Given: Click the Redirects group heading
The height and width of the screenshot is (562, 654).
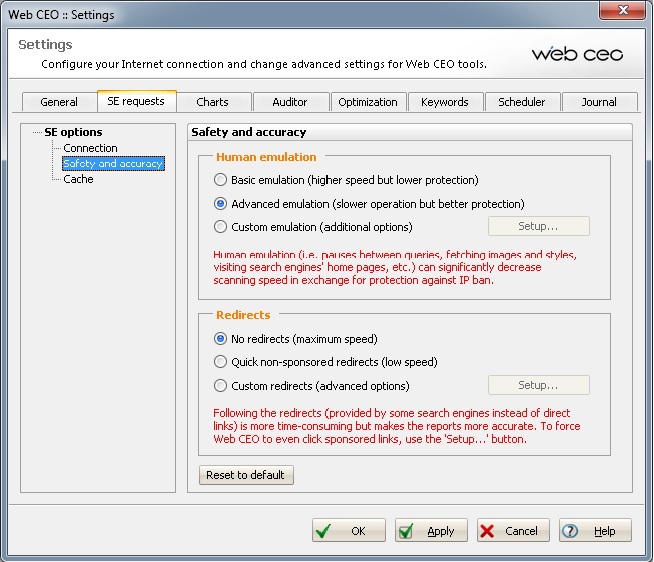Looking at the screenshot, I should coord(243,315).
